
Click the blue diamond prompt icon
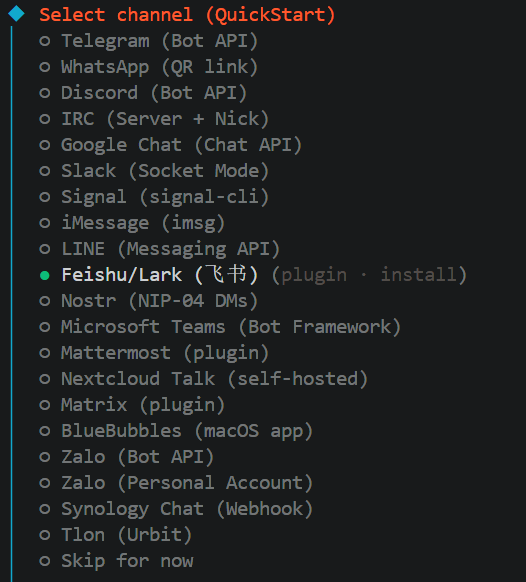pyautogui.click(x=16, y=14)
